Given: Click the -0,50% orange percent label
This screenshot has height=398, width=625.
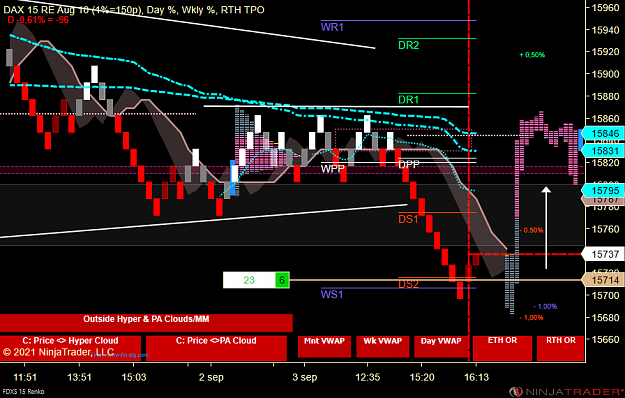Looking at the screenshot, I should pyautogui.click(x=531, y=230).
